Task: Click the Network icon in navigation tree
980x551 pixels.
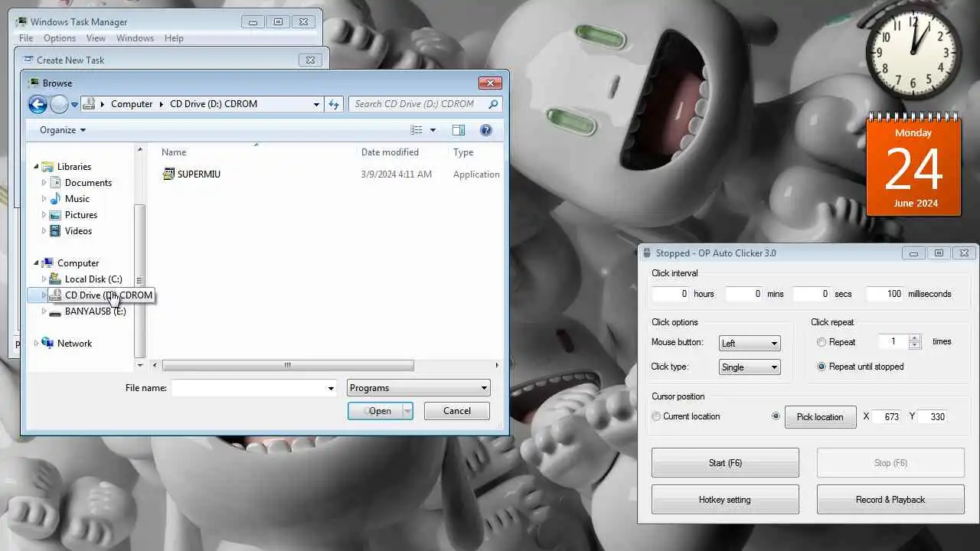Action: coord(48,343)
